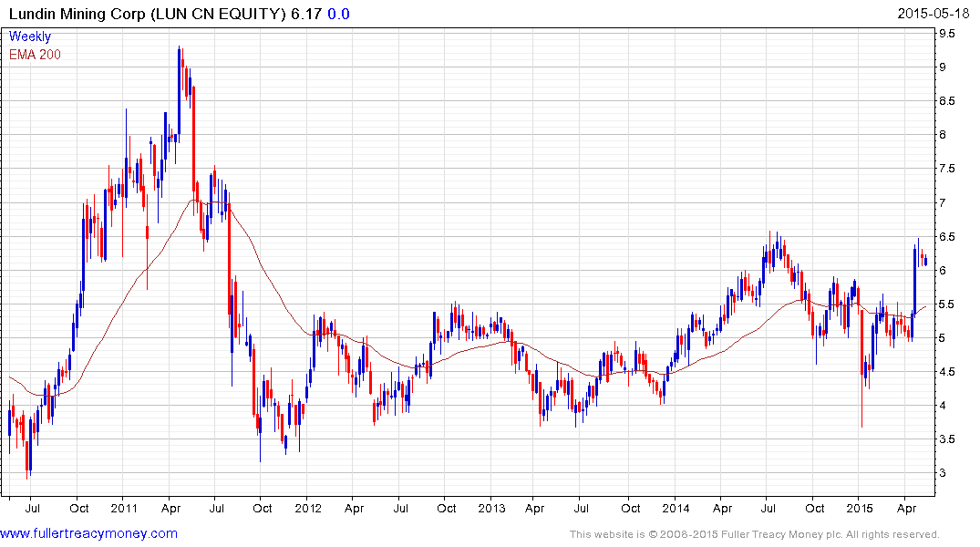Click the 5.5 price axis label
980x547 pixels.
point(947,304)
